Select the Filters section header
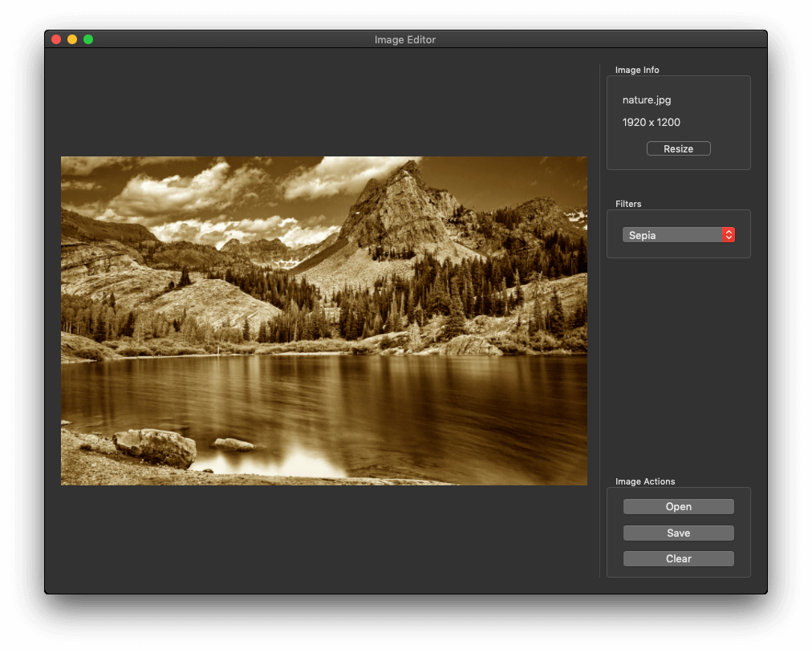Image resolution: width=812 pixels, height=653 pixels. (628, 204)
